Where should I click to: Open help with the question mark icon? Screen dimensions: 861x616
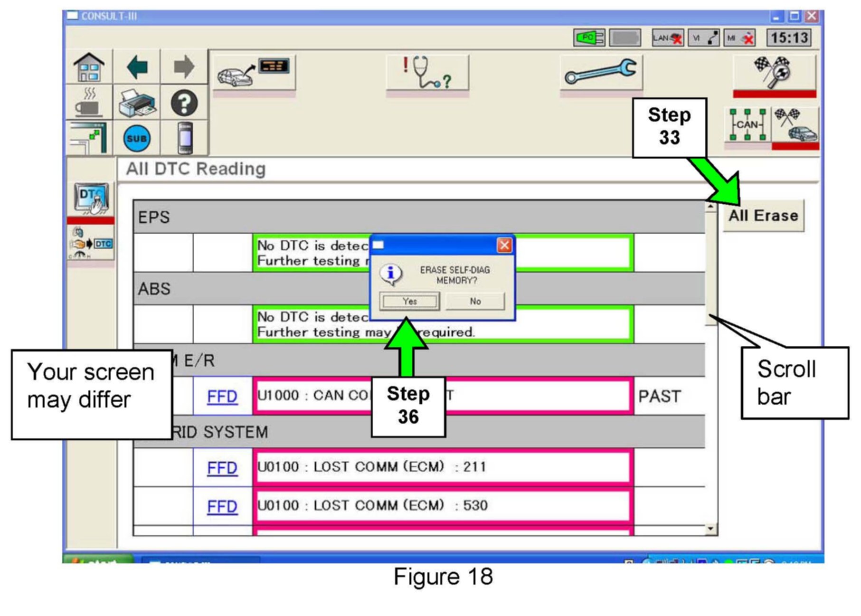[x=184, y=103]
